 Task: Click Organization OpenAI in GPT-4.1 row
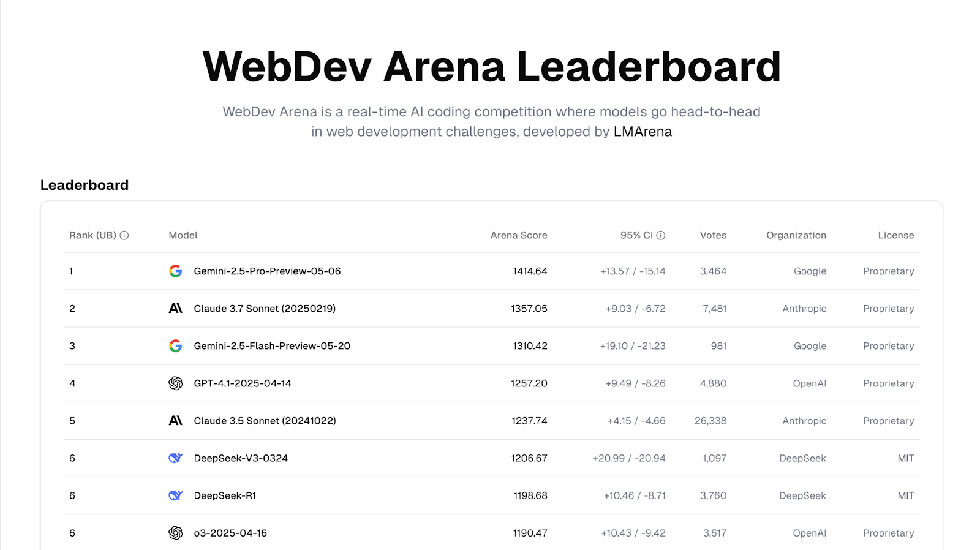coord(810,383)
